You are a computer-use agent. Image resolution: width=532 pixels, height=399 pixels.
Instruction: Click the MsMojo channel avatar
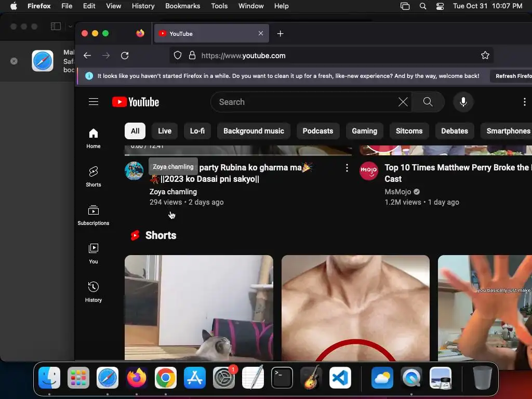[369, 170]
